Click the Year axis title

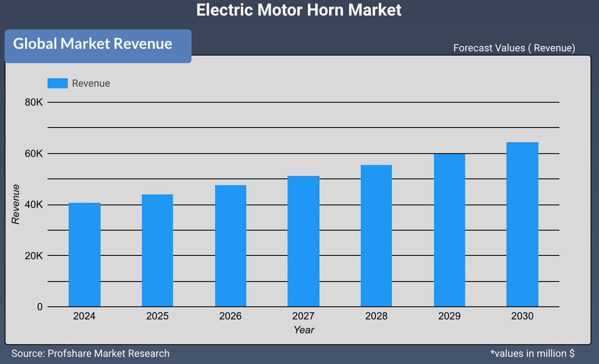pos(304,330)
